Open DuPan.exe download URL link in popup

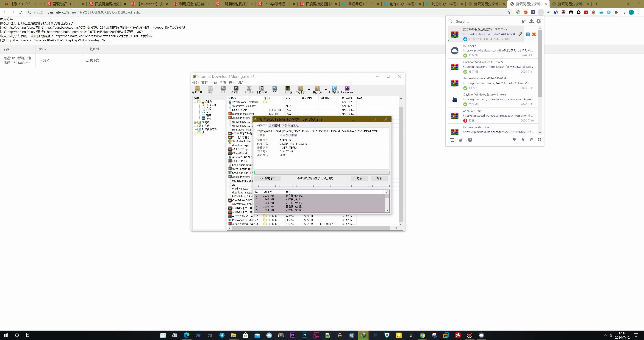point(497,50)
